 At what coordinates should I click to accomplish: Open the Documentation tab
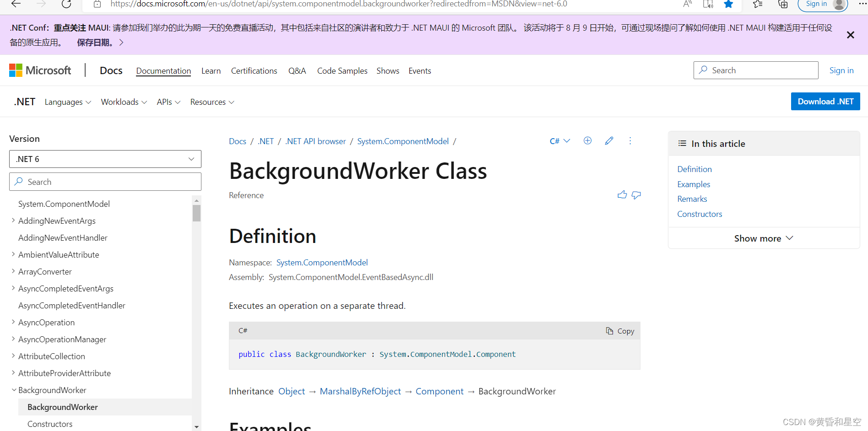[163, 71]
